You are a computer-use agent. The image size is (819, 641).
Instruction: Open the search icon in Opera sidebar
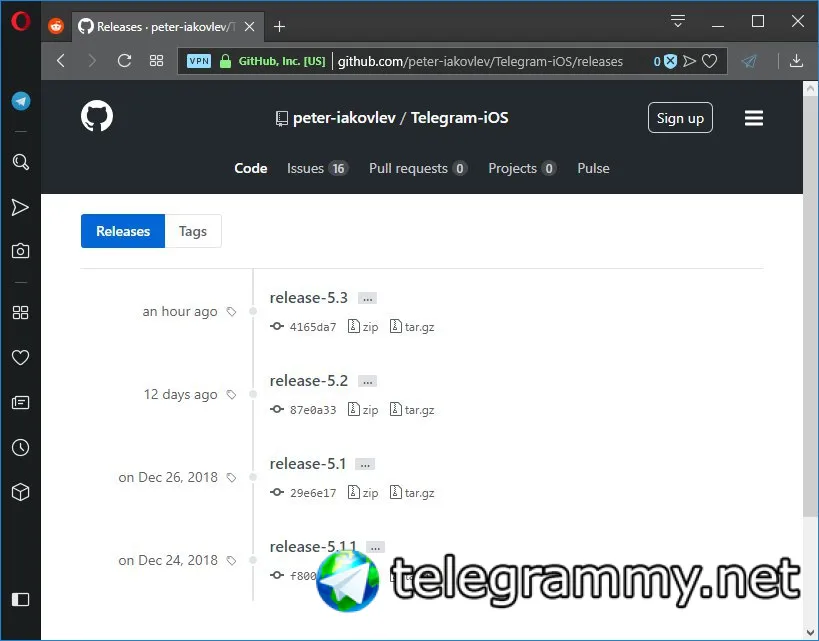[x=20, y=162]
